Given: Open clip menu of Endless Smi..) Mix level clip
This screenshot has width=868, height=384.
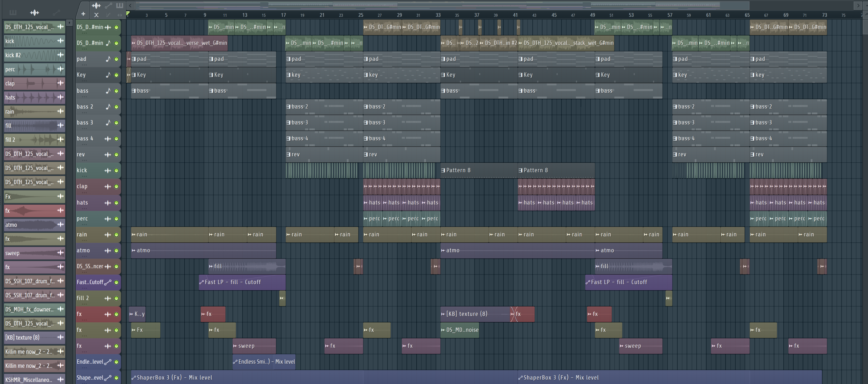Looking at the screenshot, I should 235,362.
